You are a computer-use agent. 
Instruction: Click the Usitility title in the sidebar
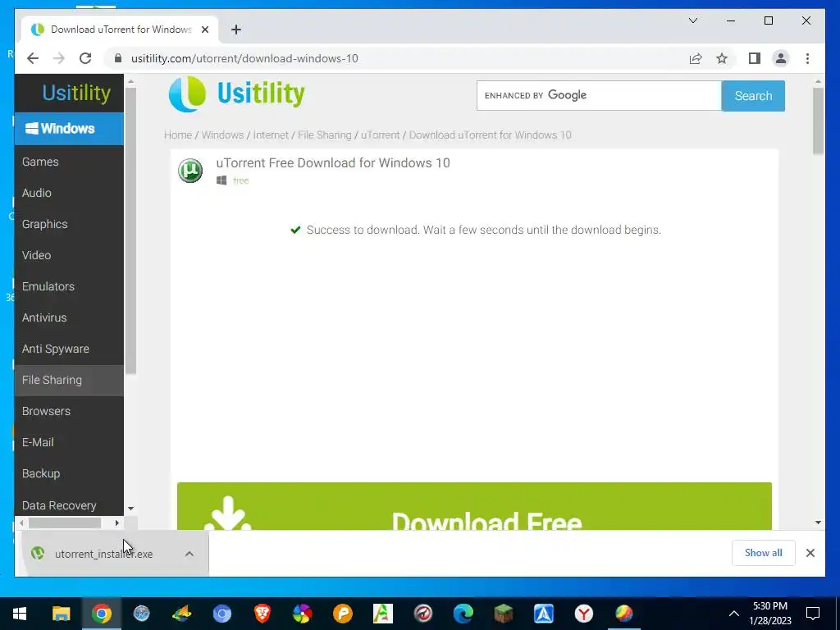(x=76, y=93)
